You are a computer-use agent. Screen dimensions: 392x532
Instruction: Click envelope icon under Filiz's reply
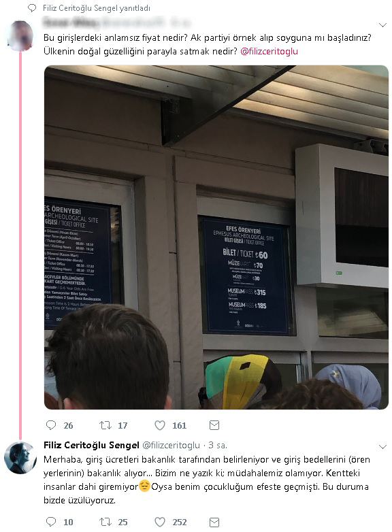(214, 522)
